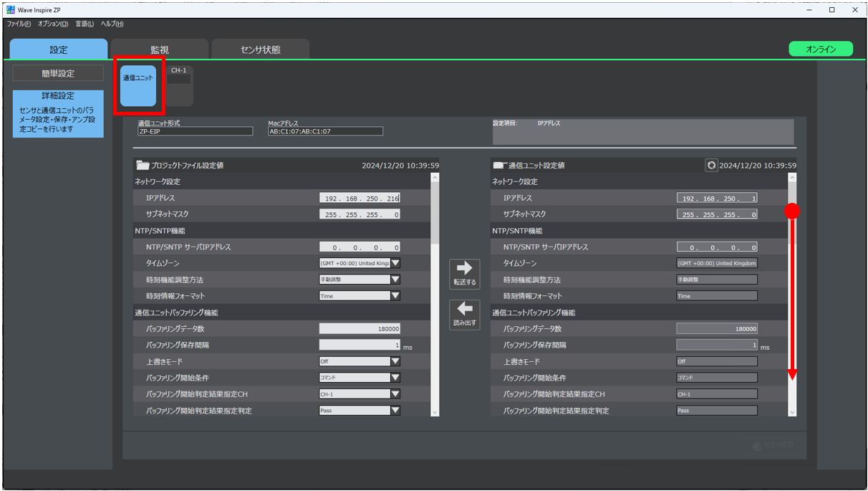Click the communication unit IPアドレス field 192.168.250.1

pyautogui.click(x=717, y=198)
